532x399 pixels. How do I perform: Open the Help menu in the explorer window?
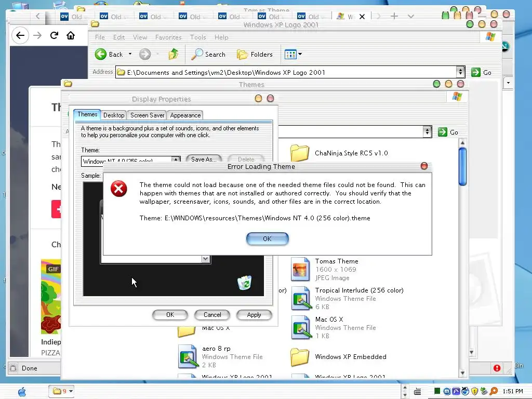(221, 37)
